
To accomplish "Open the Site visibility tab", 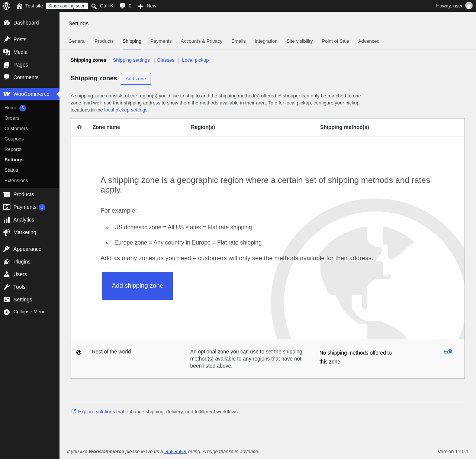I will coord(299,41).
